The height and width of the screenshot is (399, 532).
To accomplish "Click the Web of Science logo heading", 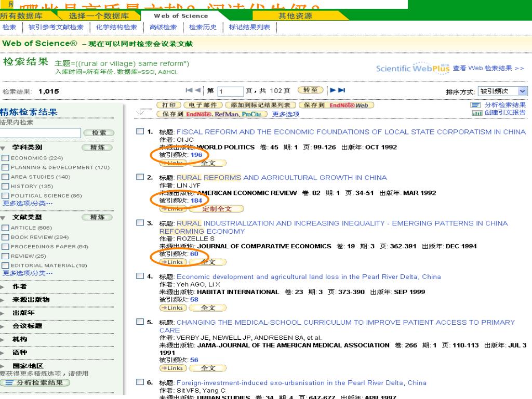I will click(39, 44).
